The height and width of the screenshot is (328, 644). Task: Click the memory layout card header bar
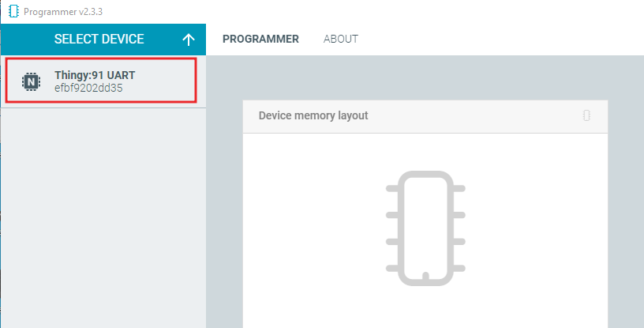pos(425,116)
